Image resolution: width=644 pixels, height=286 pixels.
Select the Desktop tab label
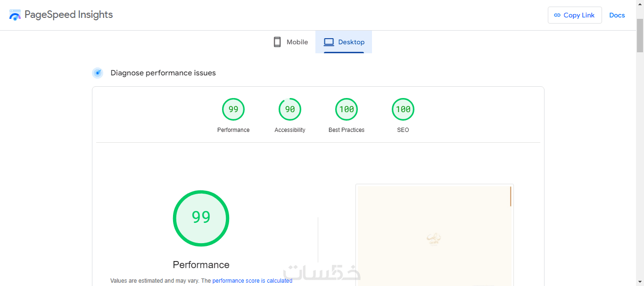click(351, 42)
